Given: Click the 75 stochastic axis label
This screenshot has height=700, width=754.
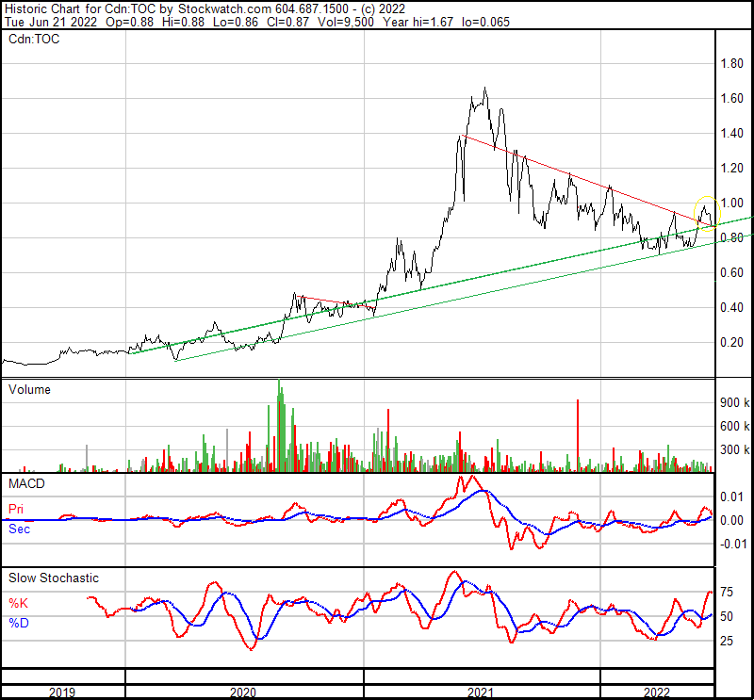Looking at the screenshot, I should coord(727,593).
